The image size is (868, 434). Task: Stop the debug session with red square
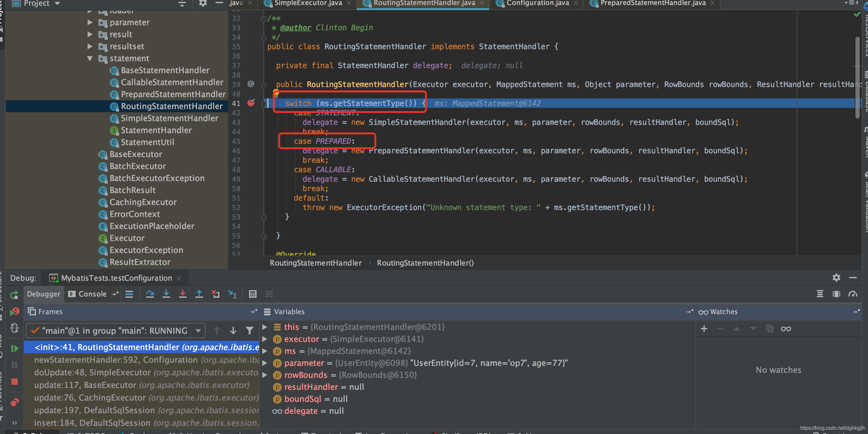pos(14,381)
